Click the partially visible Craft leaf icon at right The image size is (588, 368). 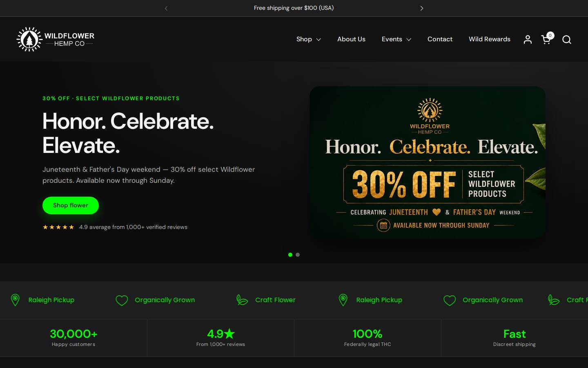pos(554,300)
